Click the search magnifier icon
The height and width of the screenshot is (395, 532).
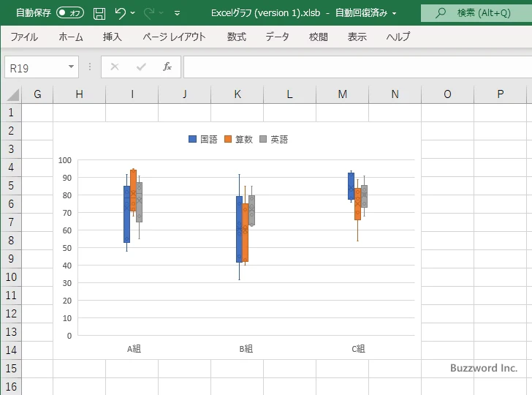pyautogui.click(x=441, y=13)
